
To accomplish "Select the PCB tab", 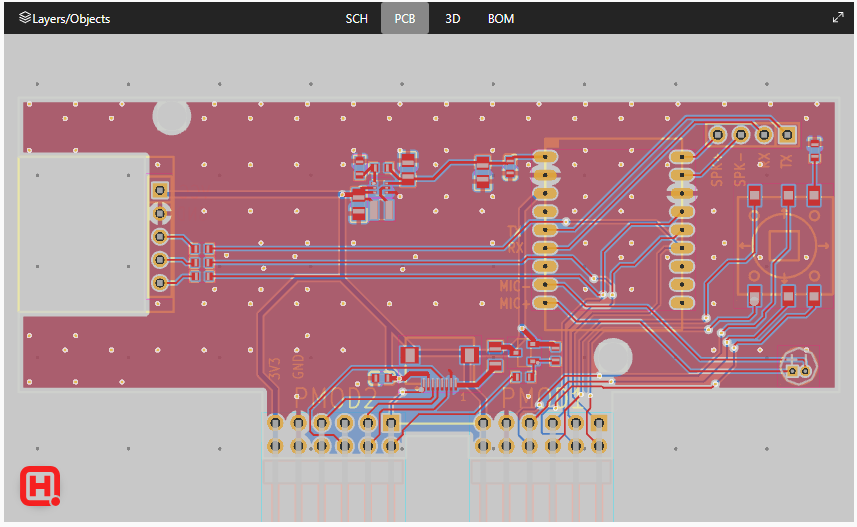I will (405, 19).
